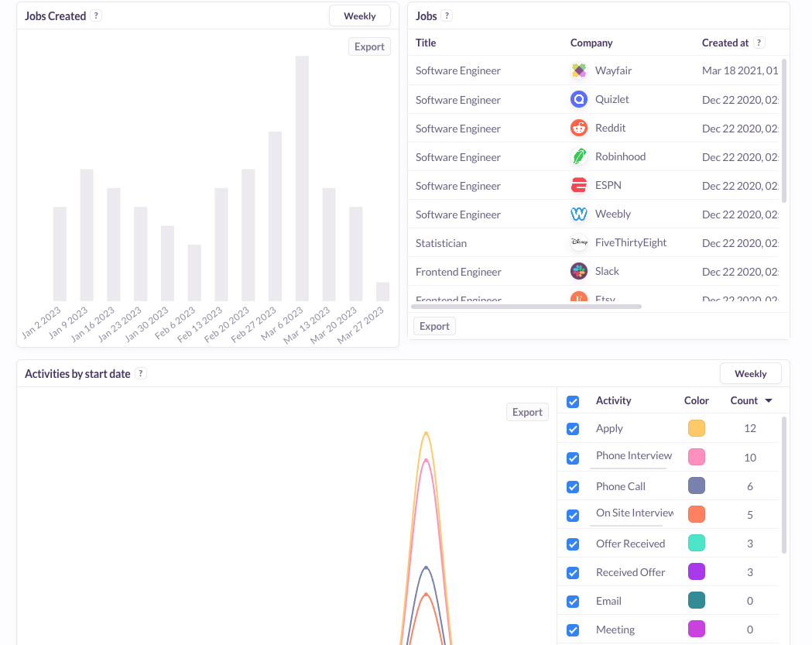Click the Activities list vertical scrollbar
This screenshot has height=645, width=812.
tap(783, 485)
